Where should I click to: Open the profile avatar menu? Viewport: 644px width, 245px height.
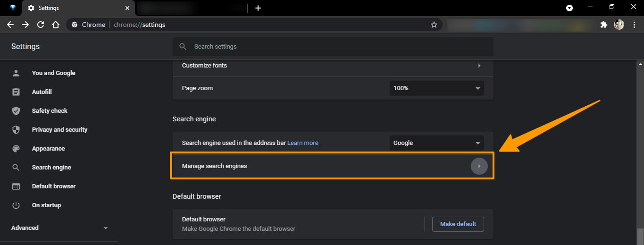tap(619, 25)
